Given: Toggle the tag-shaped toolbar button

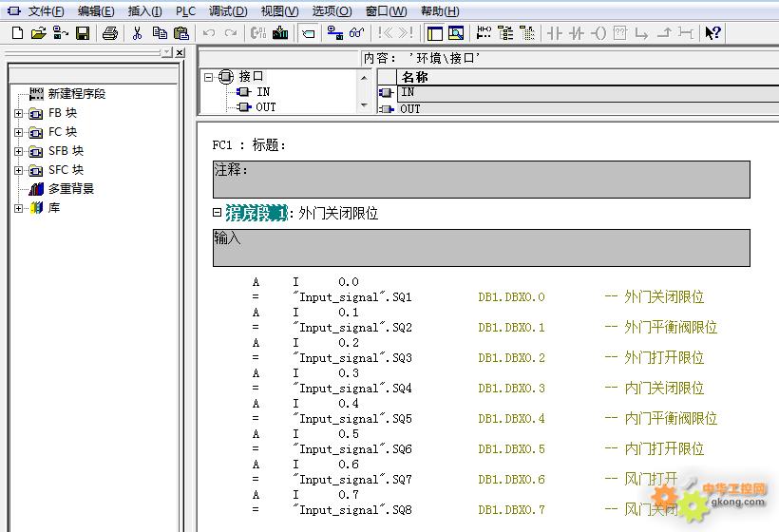Looking at the screenshot, I should pyautogui.click(x=308, y=33).
